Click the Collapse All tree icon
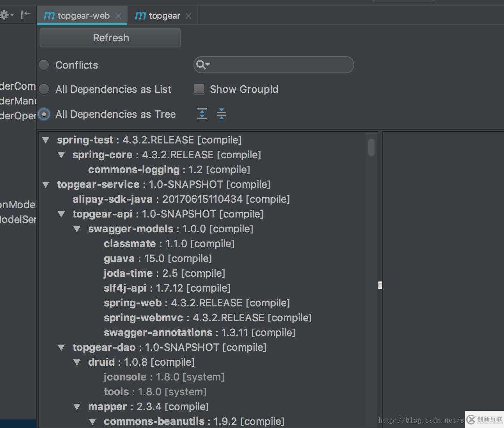Viewport: 504px width, 428px height. (221, 114)
